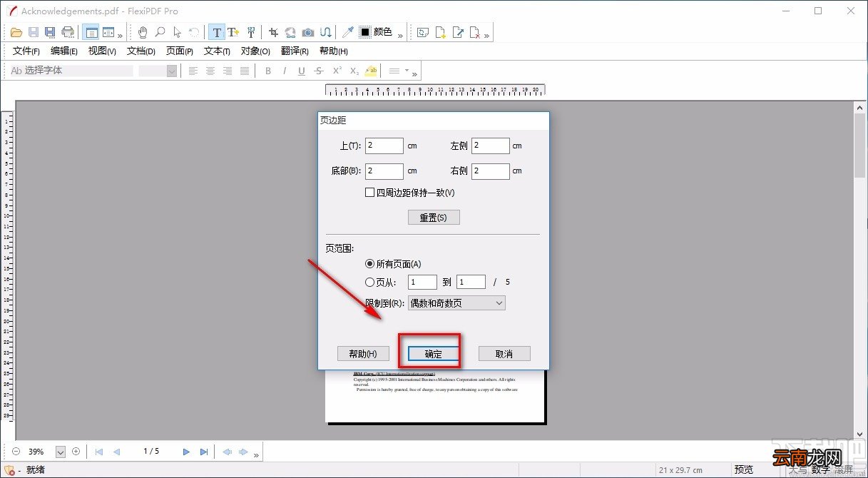Toggle the single page layout view
Screen dimensions: 868x478
[91, 32]
